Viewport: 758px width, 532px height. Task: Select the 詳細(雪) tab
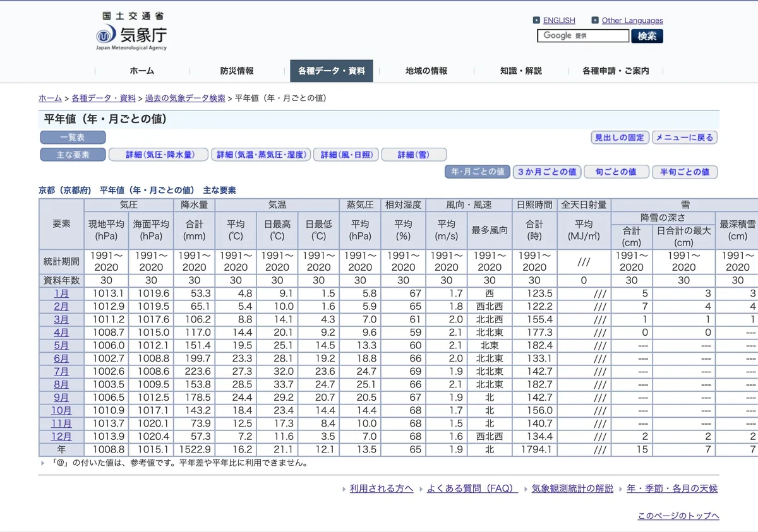pyautogui.click(x=414, y=155)
